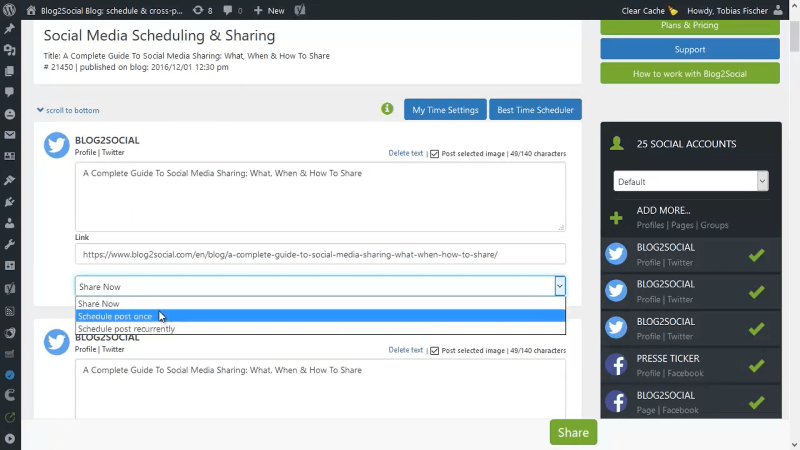800x450 pixels.
Task: Deselect PRESSE TICKER Facebook profile checkmark
Action: (757, 365)
